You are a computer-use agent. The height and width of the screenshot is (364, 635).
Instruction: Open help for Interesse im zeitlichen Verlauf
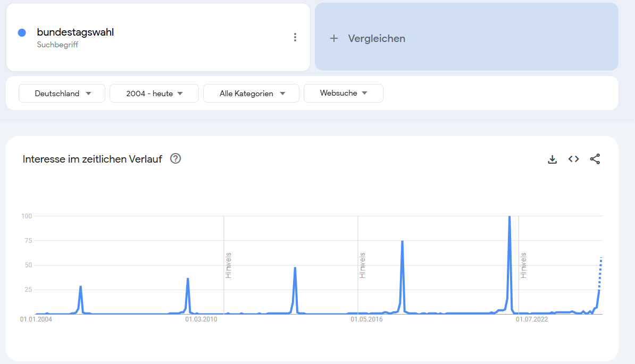point(176,158)
